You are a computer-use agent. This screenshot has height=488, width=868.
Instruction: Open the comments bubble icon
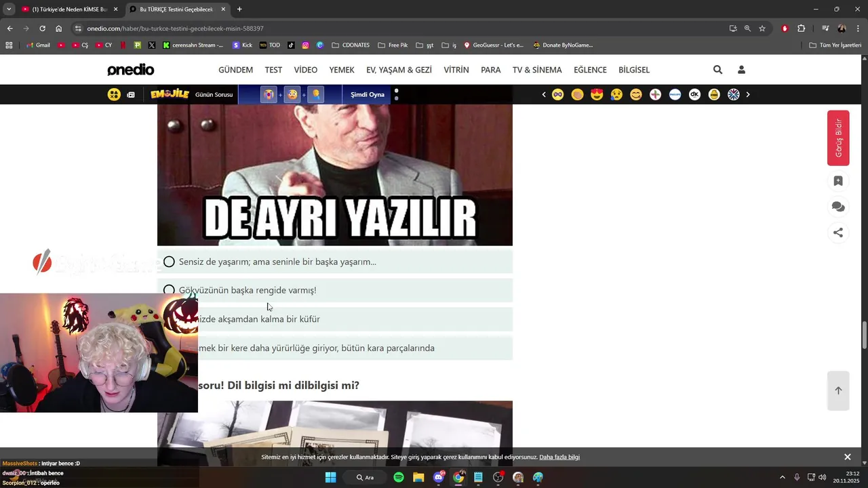[838, 207]
